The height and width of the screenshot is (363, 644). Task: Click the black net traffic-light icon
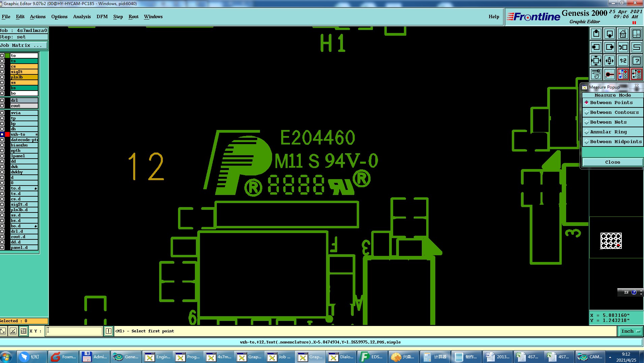pos(637,74)
